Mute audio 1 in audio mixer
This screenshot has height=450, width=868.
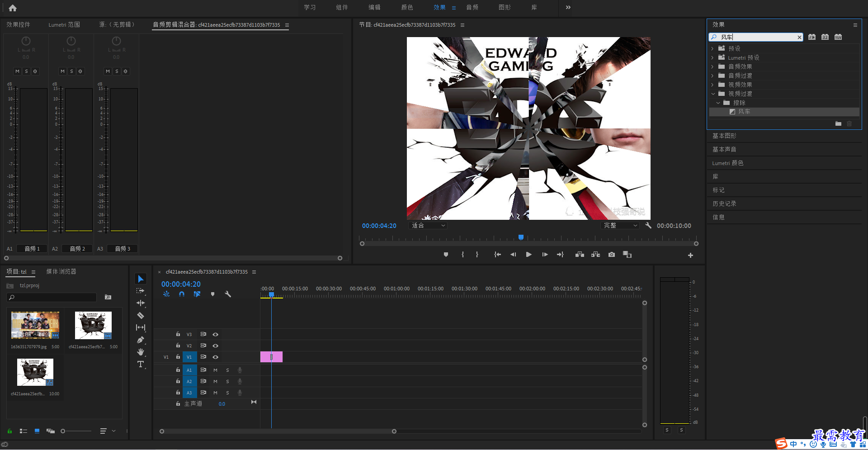pyautogui.click(x=17, y=71)
